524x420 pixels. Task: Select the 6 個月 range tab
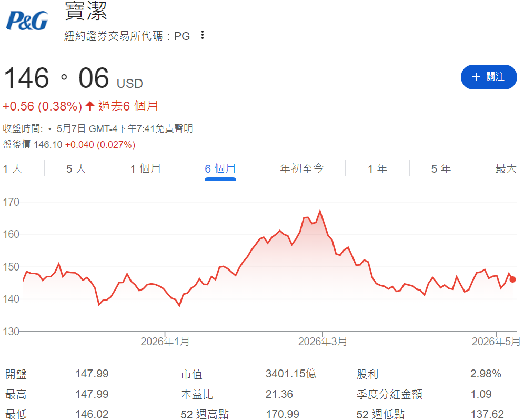[220, 168]
